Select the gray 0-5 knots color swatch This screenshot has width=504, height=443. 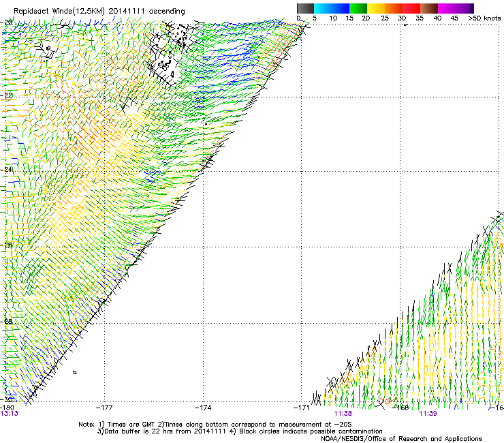pos(305,8)
